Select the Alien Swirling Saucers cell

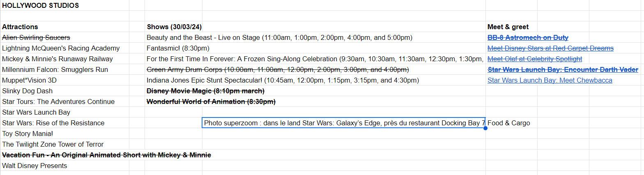coord(36,38)
